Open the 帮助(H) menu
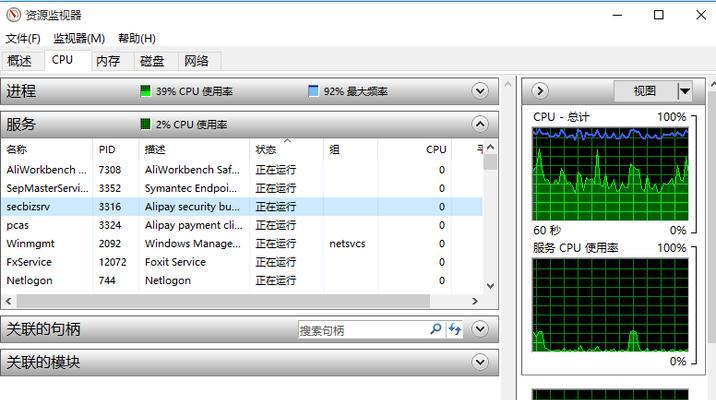This screenshot has width=716, height=400. pyautogui.click(x=137, y=38)
